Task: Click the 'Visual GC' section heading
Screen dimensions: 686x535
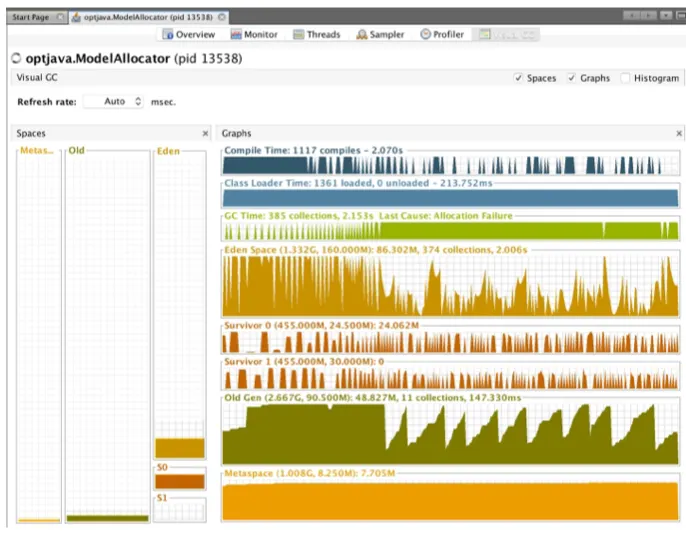Action: coord(37,77)
